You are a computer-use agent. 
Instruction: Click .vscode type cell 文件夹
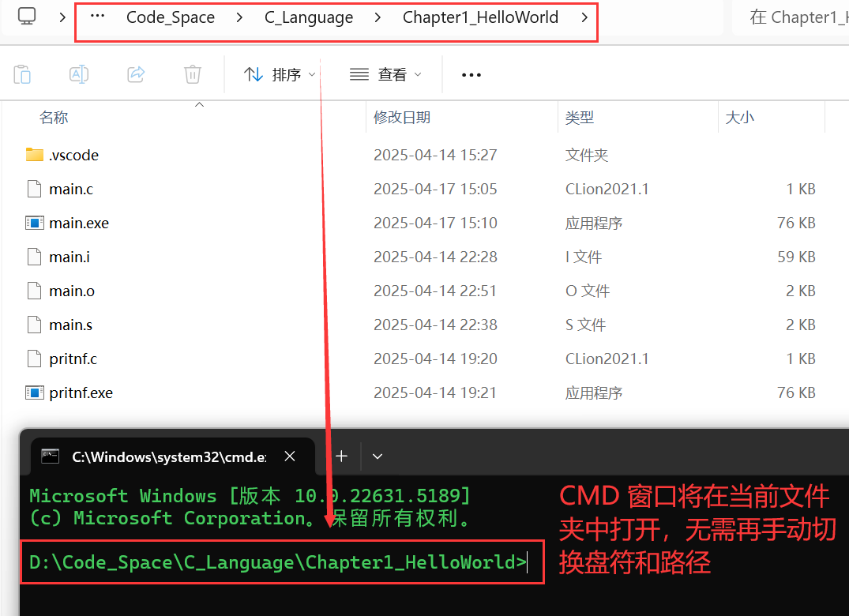click(x=587, y=156)
